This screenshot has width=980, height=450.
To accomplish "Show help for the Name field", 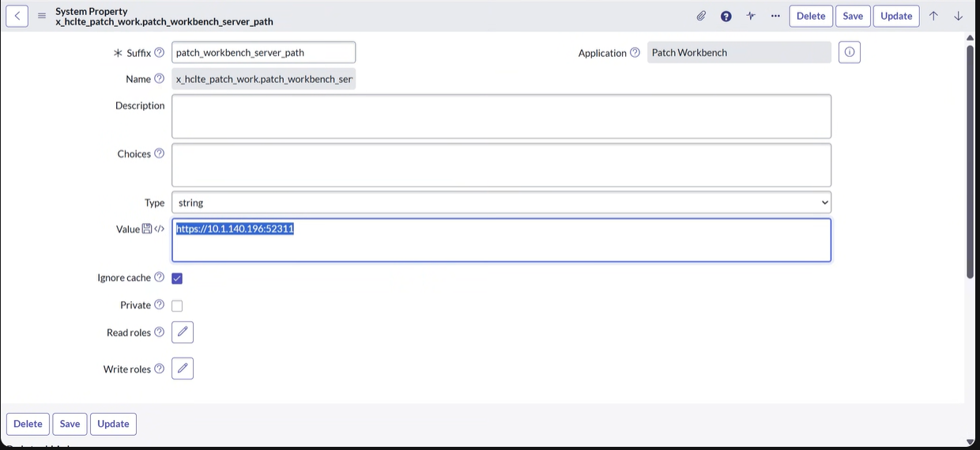I will (159, 78).
